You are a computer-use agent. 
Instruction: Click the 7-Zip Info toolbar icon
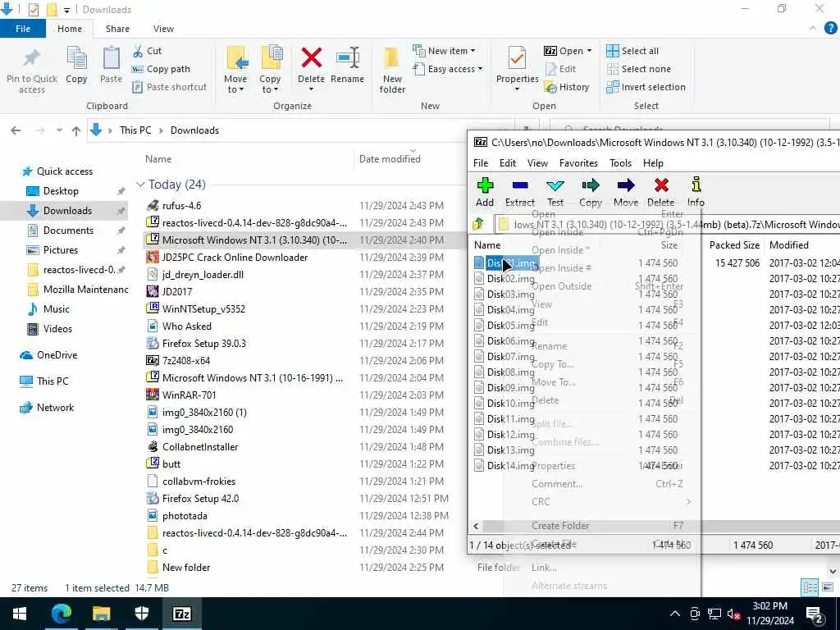pyautogui.click(x=696, y=185)
